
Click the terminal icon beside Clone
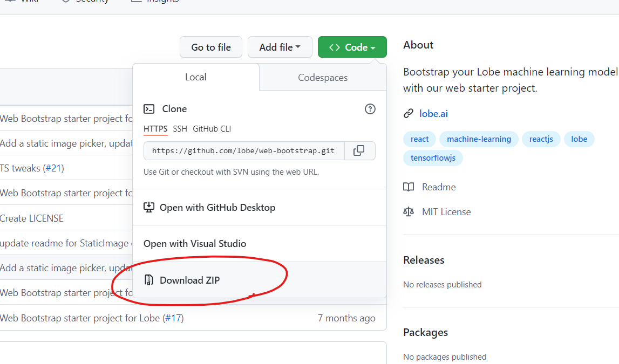pyautogui.click(x=149, y=109)
